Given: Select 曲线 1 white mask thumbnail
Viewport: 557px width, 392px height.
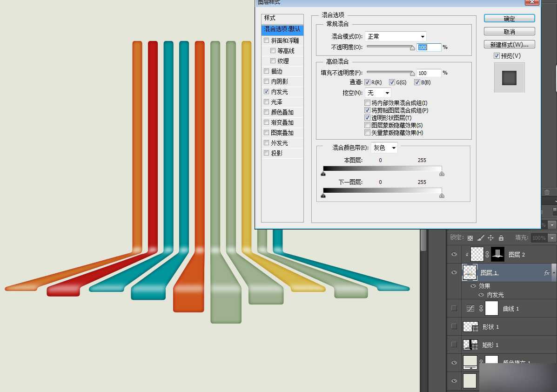Looking at the screenshot, I should (492, 309).
